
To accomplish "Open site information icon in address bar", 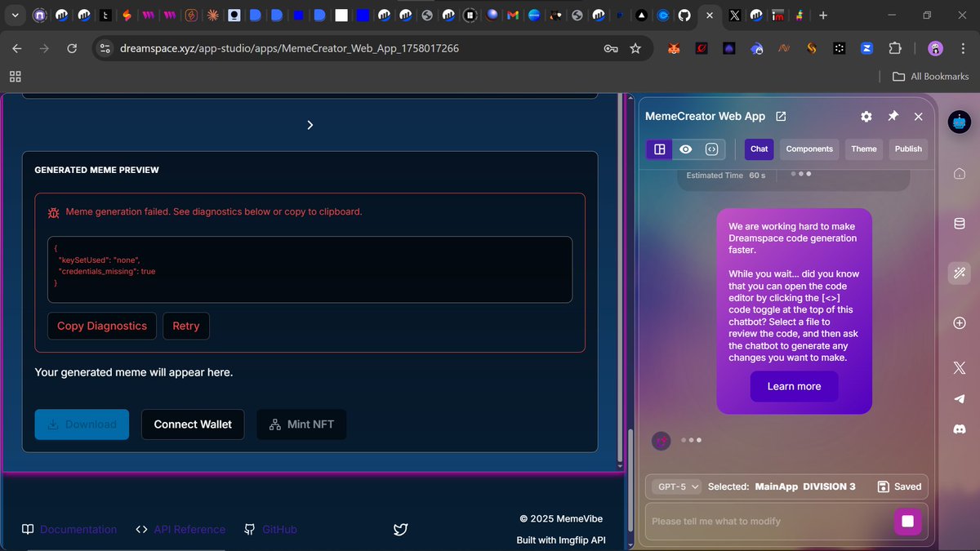I will (x=105, y=48).
